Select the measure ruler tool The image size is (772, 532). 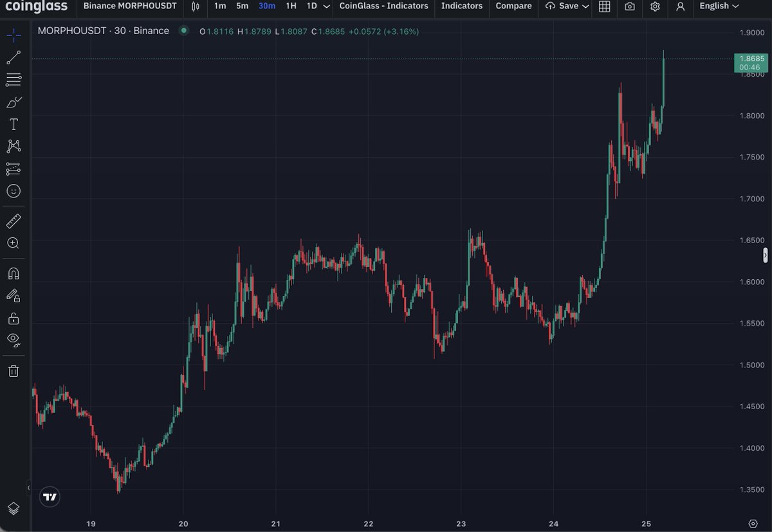[14, 221]
